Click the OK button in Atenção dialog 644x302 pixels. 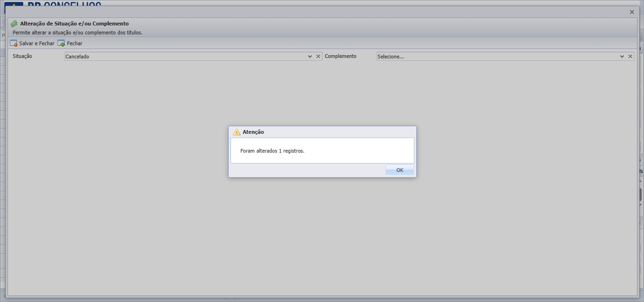point(400,170)
